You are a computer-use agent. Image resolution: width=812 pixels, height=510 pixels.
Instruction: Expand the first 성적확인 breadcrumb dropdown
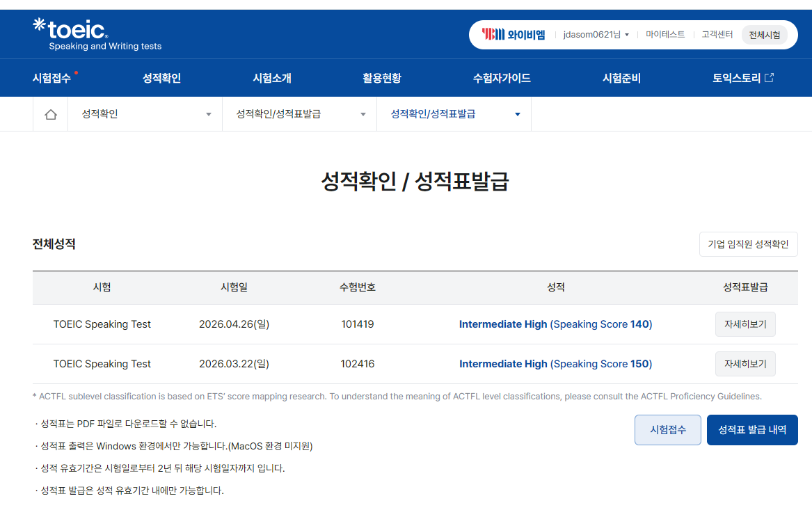click(x=145, y=114)
